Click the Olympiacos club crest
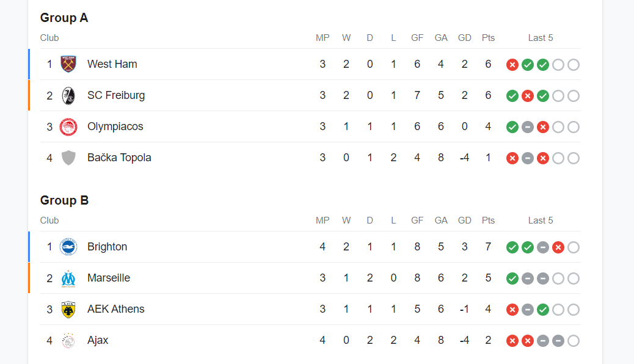Screen dimensions: 634x364 coord(68,127)
